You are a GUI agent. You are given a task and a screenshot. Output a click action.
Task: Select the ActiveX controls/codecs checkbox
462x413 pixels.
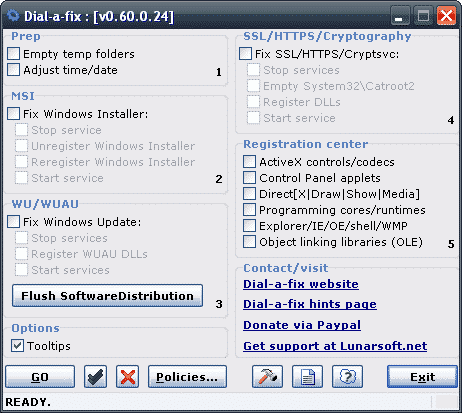click(250, 162)
